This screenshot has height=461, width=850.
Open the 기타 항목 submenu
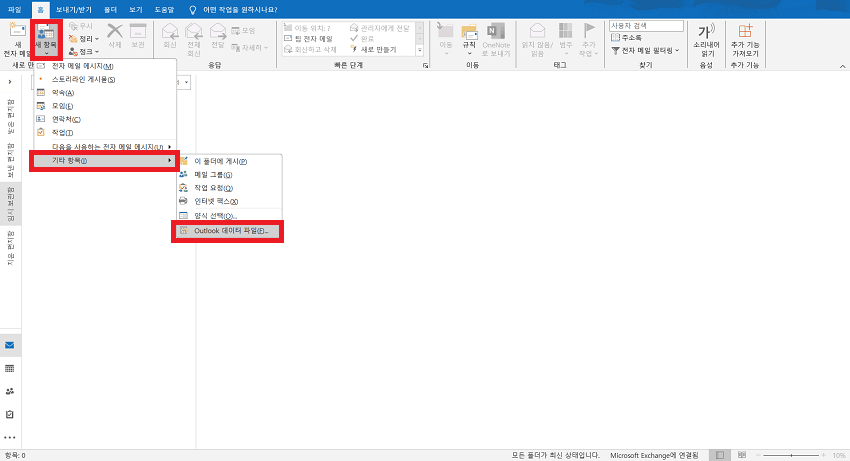tap(105, 161)
